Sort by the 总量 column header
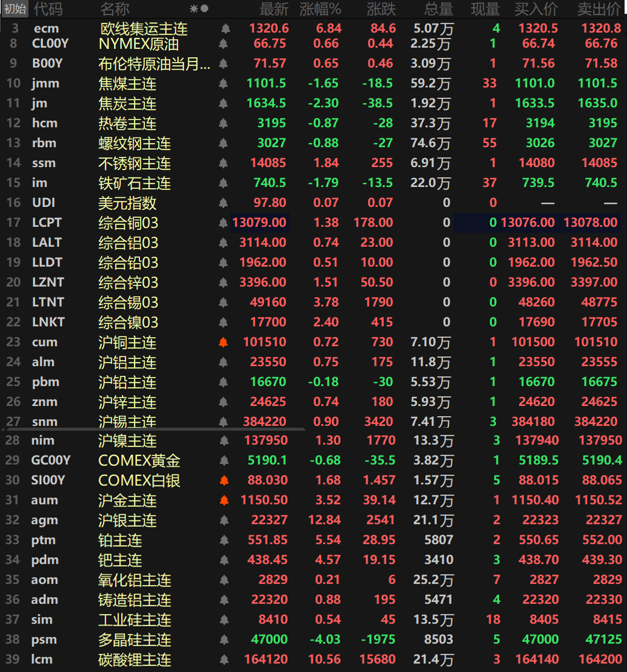627x672 pixels. [x=439, y=8]
